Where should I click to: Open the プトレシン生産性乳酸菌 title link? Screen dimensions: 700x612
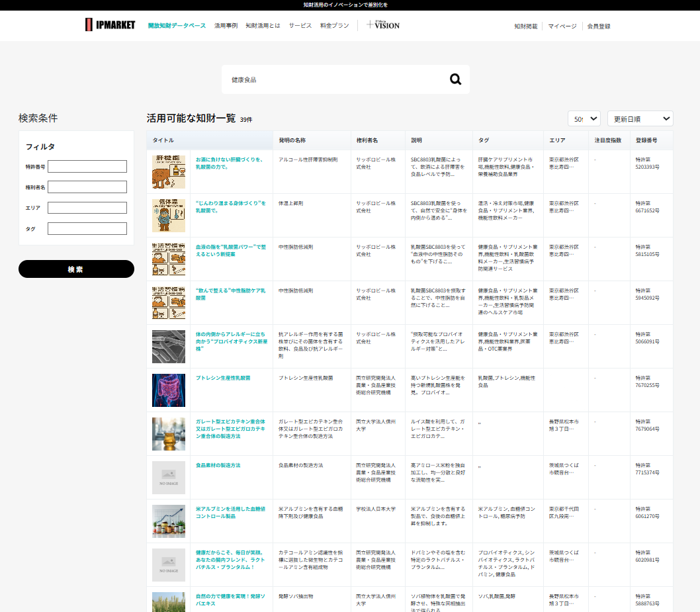coord(223,378)
